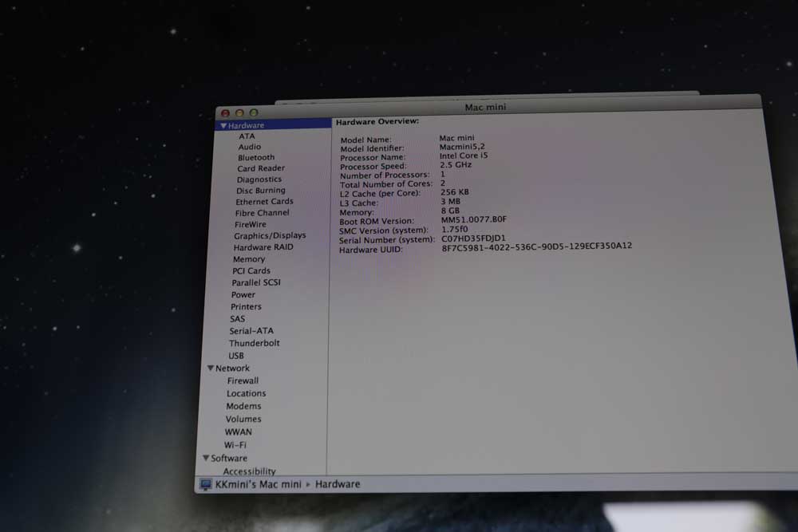Click the SMC Version value 1.75f0
This screenshot has height=532, width=798.
(x=455, y=230)
